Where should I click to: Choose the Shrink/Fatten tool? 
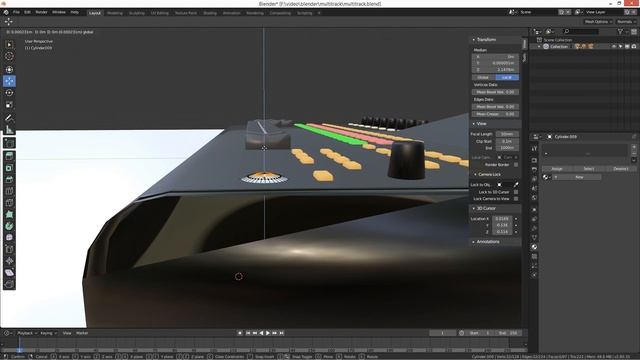click(x=9, y=261)
